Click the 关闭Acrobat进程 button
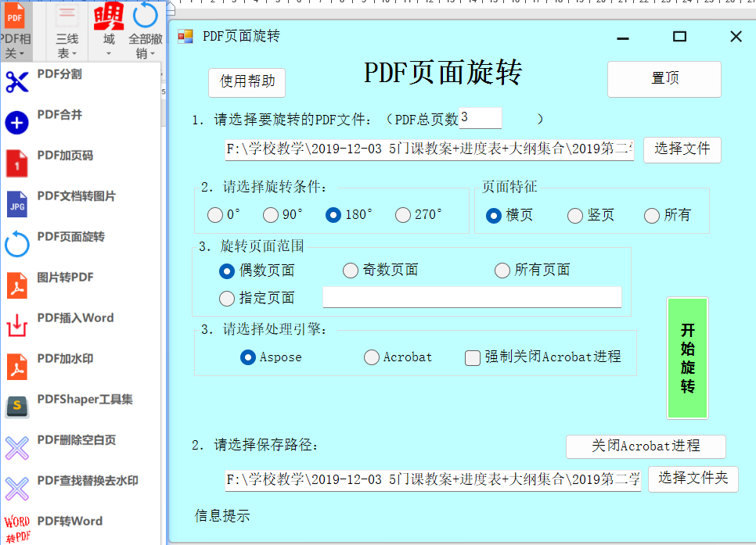 click(x=646, y=446)
